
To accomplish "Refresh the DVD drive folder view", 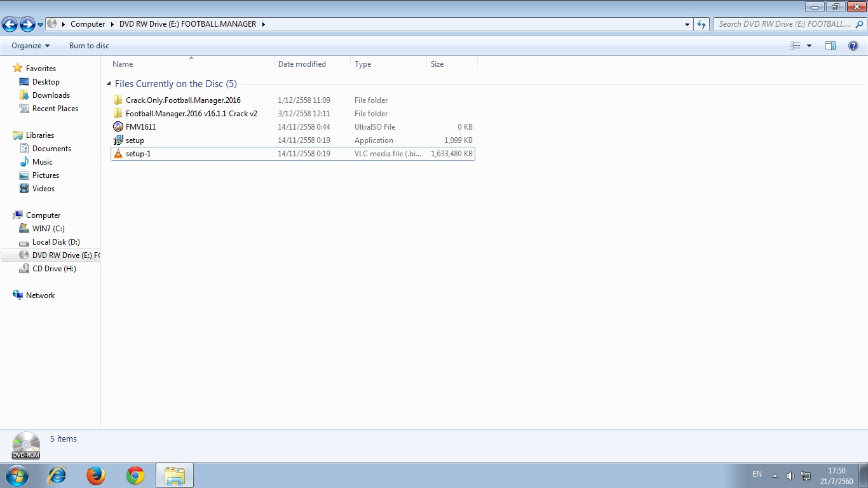I will [702, 24].
